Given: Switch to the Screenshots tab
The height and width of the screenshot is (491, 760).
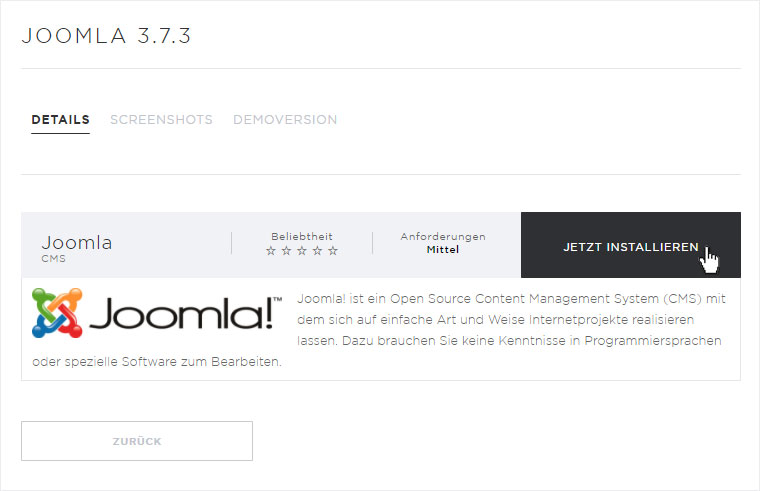Looking at the screenshot, I should tap(161, 120).
